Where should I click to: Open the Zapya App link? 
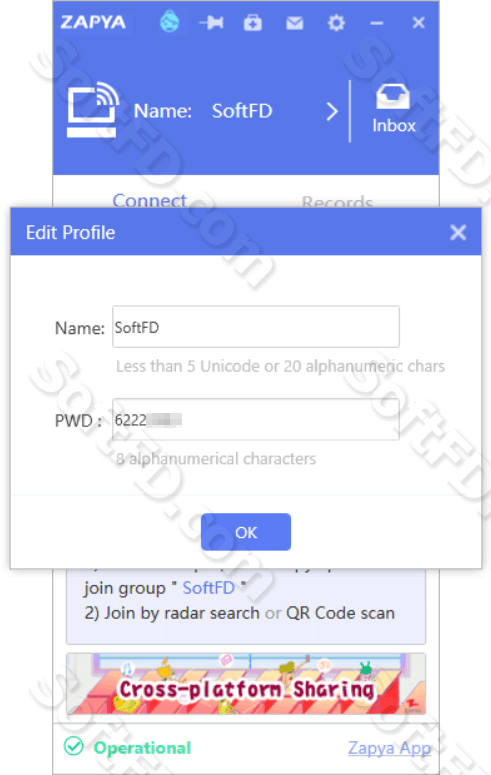coord(390,748)
